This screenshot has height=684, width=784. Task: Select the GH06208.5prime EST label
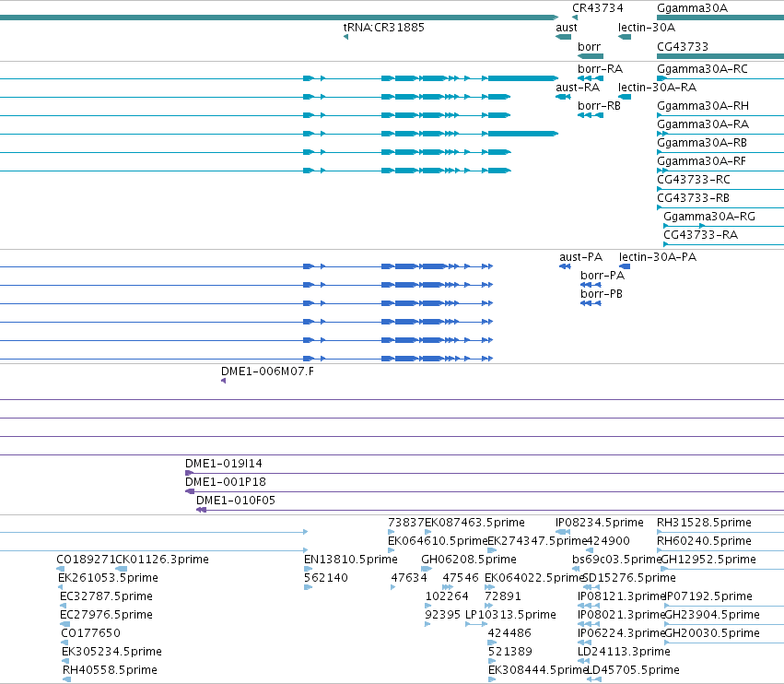pyautogui.click(x=469, y=560)
